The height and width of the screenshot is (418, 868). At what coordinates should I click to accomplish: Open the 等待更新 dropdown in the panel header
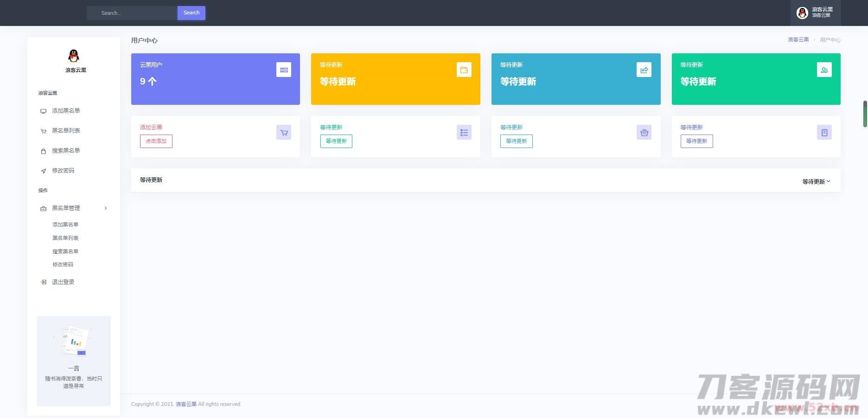[816, 181]
